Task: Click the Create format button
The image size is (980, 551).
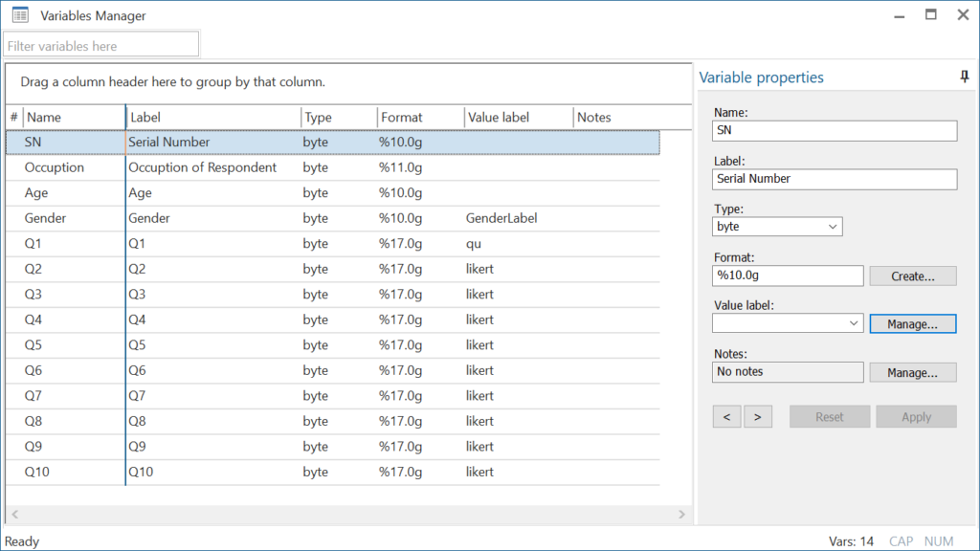Action: coord(912,275)
